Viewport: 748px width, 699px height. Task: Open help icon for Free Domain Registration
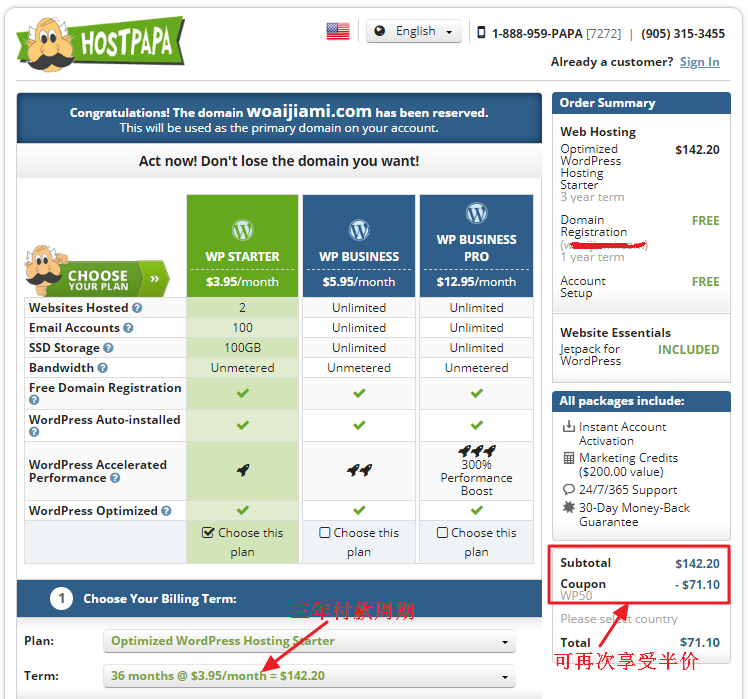[x=34, y=400]
